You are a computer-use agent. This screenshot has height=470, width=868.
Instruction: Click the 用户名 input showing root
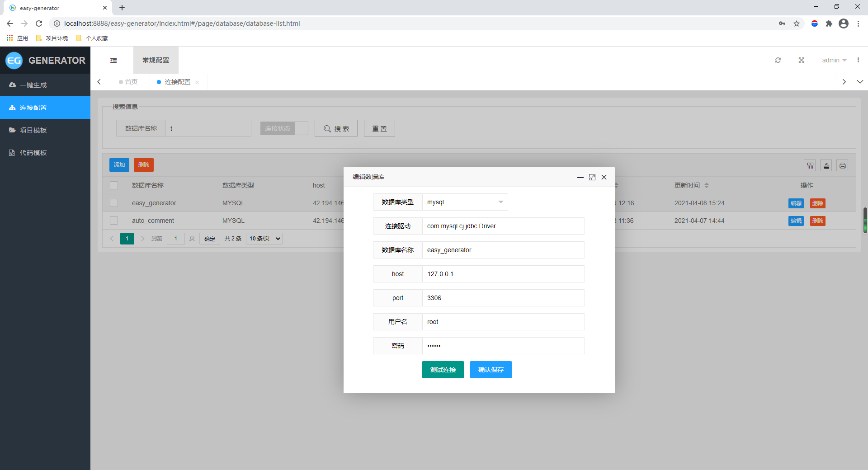pyautogui.click(x=504, y=322)
